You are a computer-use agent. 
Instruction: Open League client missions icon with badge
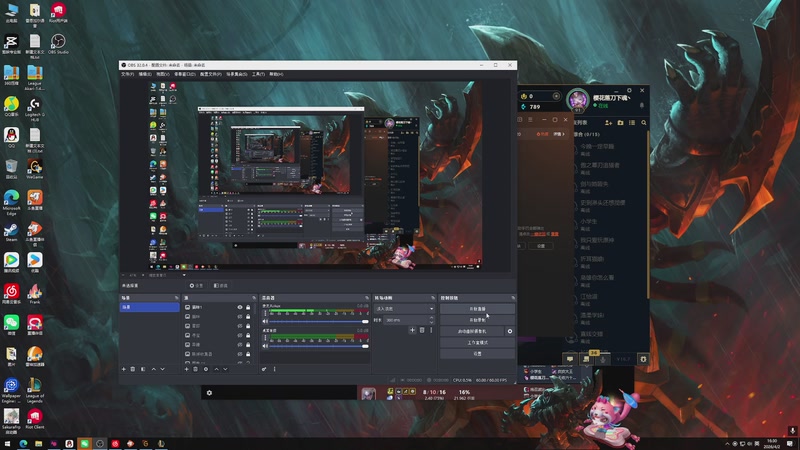[587, 359]
